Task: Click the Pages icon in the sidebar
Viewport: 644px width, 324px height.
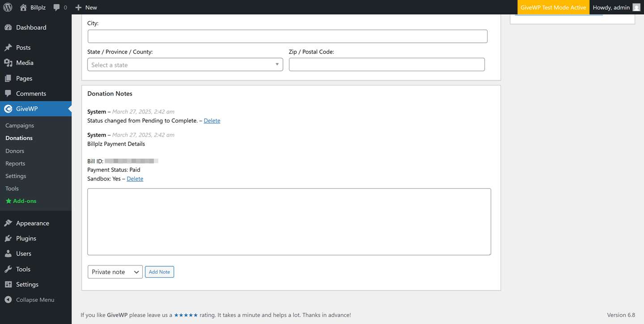Action: point(8,78)
